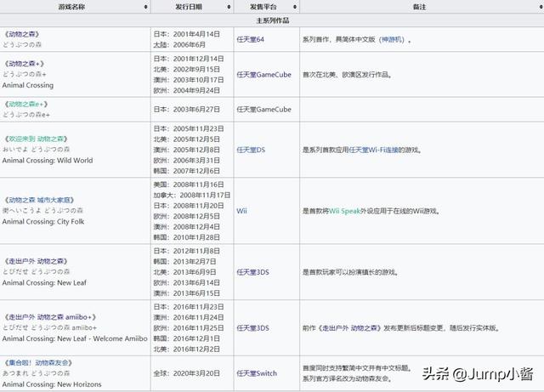Select the date 北美：2002年9月15日

click(x=187, y=70)
